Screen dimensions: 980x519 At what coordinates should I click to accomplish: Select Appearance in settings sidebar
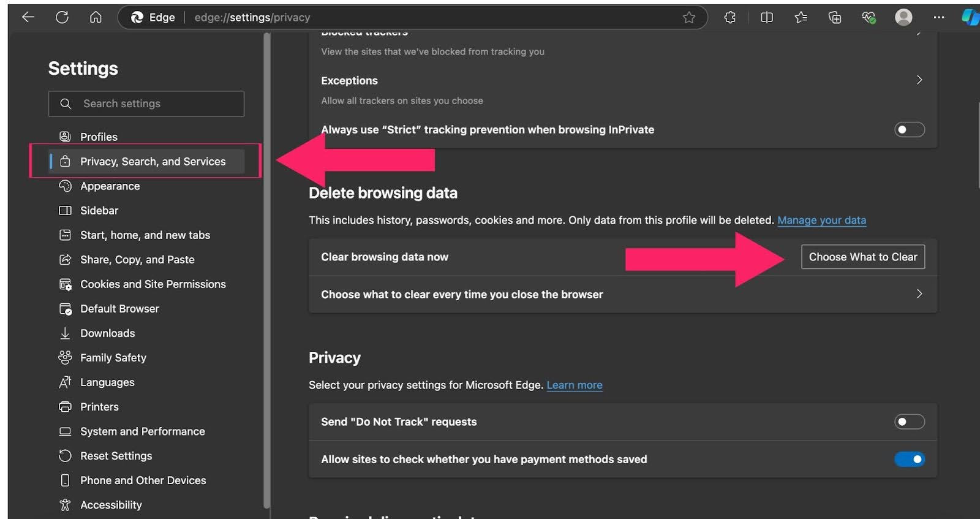pyautogui.click(x=110, y=186)
